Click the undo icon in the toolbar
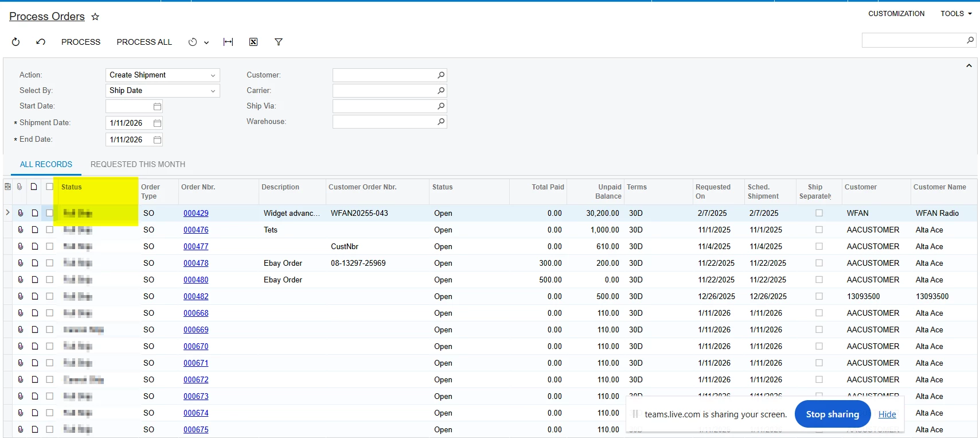The width and height of the screenshot is (980, 438). click(41, 42)
